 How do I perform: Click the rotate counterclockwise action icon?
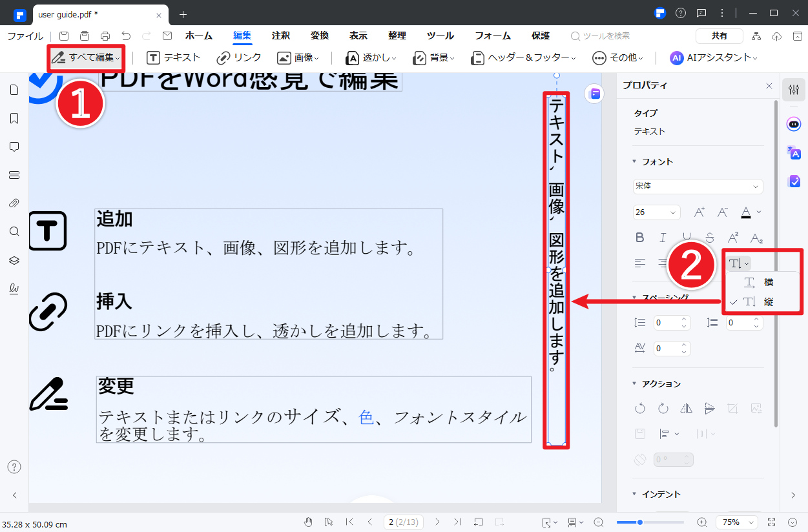(639, 408)
